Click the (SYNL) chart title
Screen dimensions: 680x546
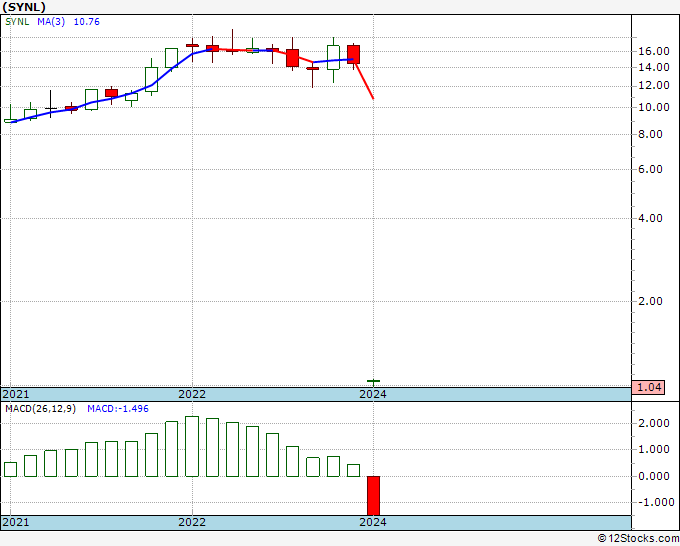[x=24, y=7]
